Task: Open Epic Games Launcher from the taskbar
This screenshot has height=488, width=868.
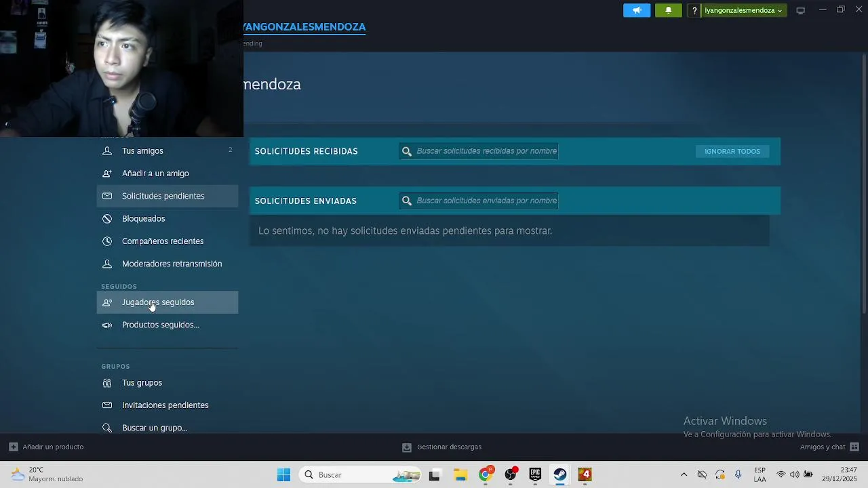Action: 535,474
